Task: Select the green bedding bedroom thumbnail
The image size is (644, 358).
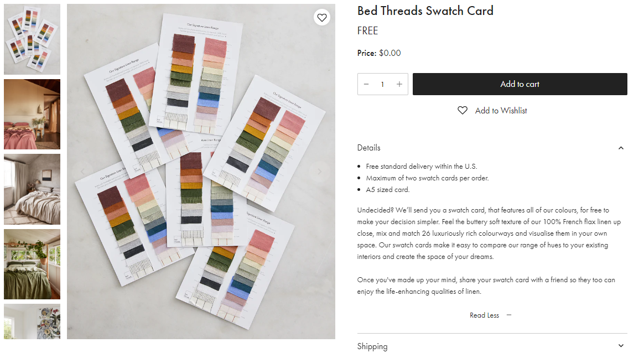Action: (x=32, y=264)
